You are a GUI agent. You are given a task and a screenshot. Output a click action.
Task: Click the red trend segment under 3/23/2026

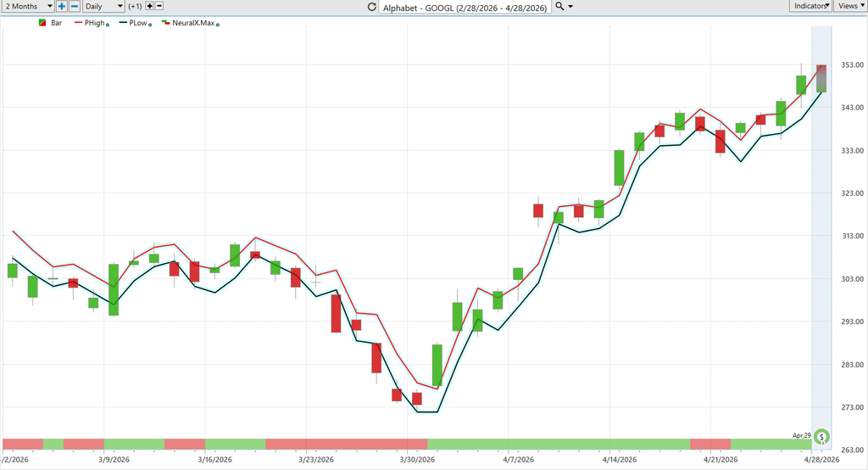pos(346,444)
